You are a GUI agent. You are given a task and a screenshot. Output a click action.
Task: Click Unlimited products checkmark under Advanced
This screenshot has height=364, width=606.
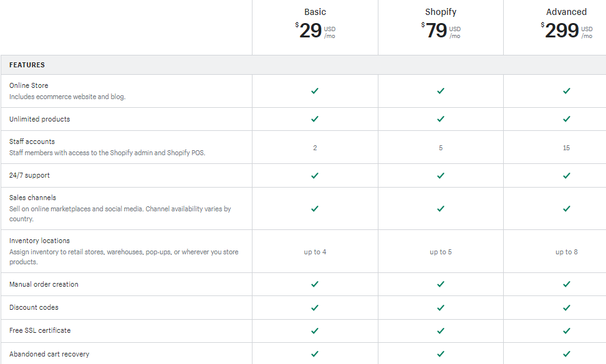point(567,119)
